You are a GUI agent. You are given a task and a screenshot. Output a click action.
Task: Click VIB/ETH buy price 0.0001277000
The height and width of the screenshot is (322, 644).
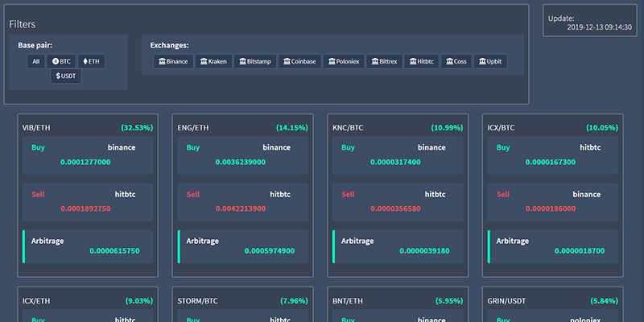(85, 163)
